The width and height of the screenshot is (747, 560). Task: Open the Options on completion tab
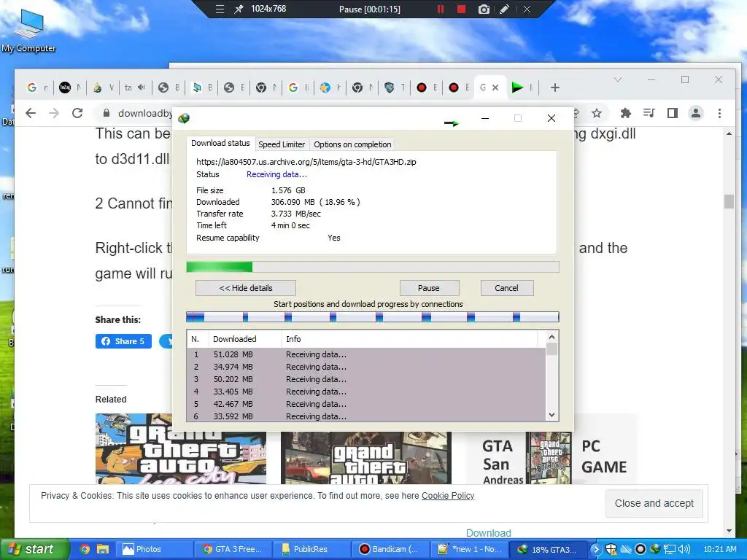352,144
